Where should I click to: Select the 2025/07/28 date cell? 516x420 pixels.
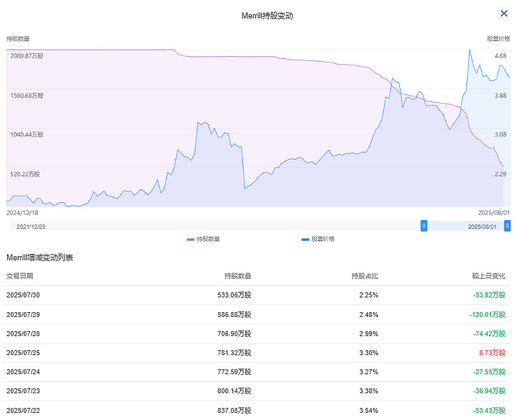point(23,334)
